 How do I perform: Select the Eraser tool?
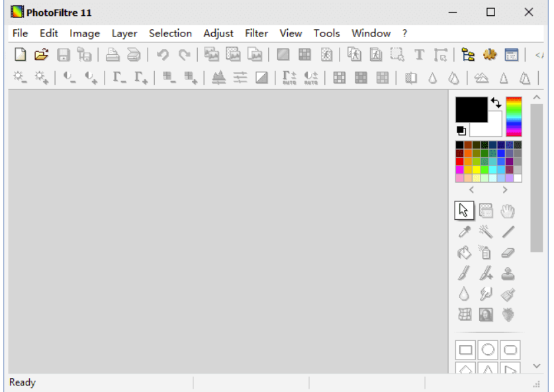point(508,253)
